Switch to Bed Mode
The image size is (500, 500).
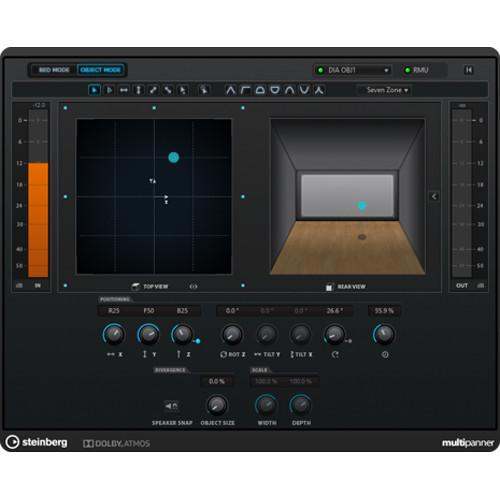[x=54, y=70]
